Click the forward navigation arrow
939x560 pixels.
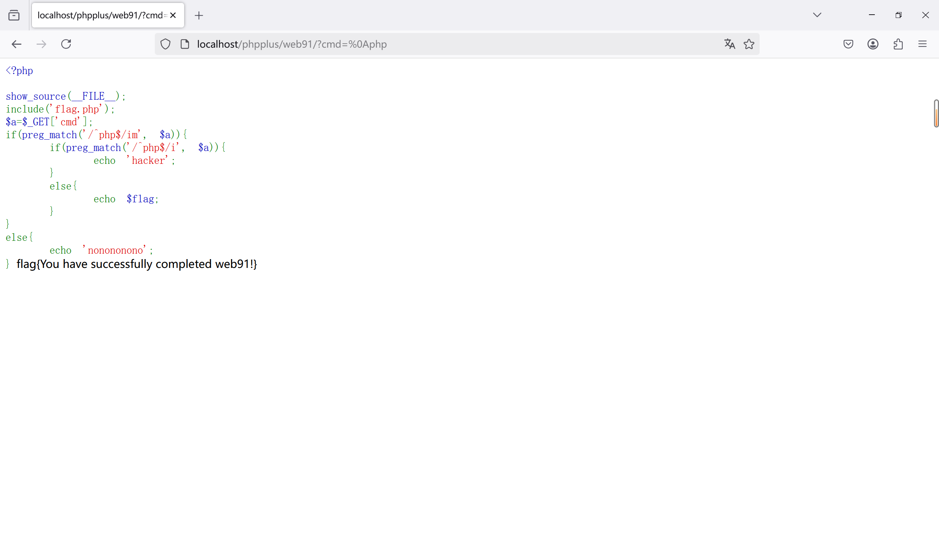[x=41, y=44]
